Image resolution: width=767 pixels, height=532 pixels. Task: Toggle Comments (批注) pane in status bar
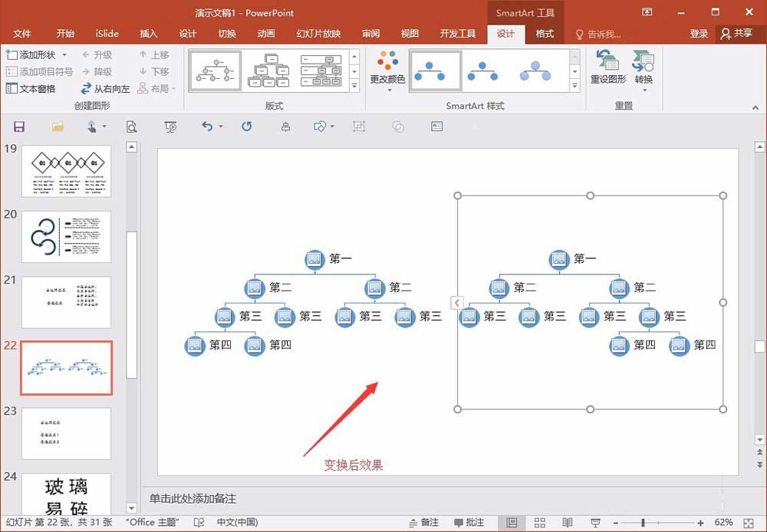point(469,523)
